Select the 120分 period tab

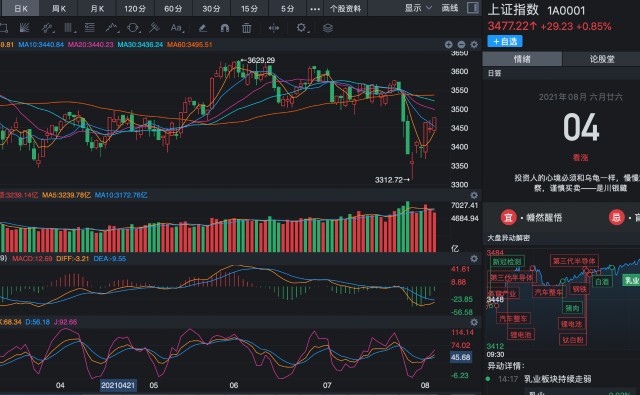coord(135,8)
